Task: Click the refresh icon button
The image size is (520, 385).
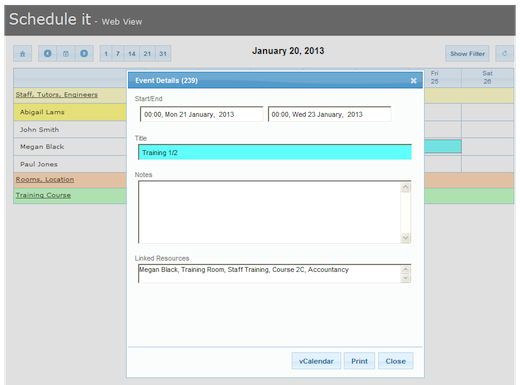Action: [504, 53]
